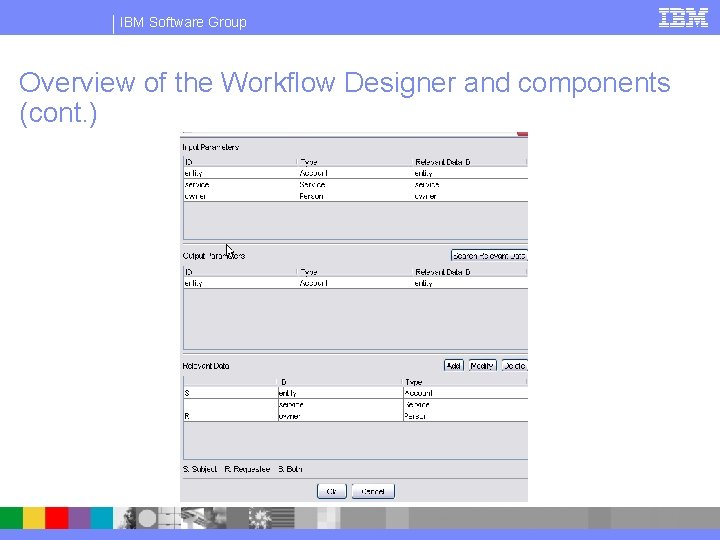The image size is (720, 540).
Task: Select the Type column header in Output Parameters
Action: 355,272
